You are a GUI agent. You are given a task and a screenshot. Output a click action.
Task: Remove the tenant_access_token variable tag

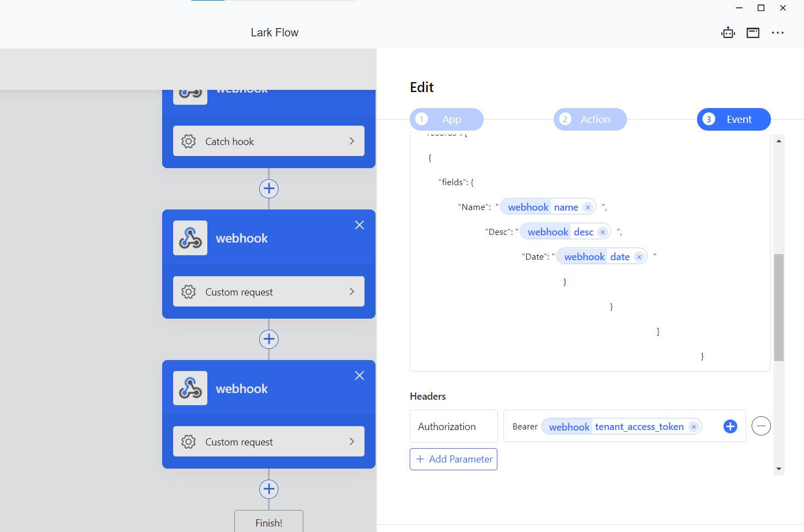tap(694, 427)
